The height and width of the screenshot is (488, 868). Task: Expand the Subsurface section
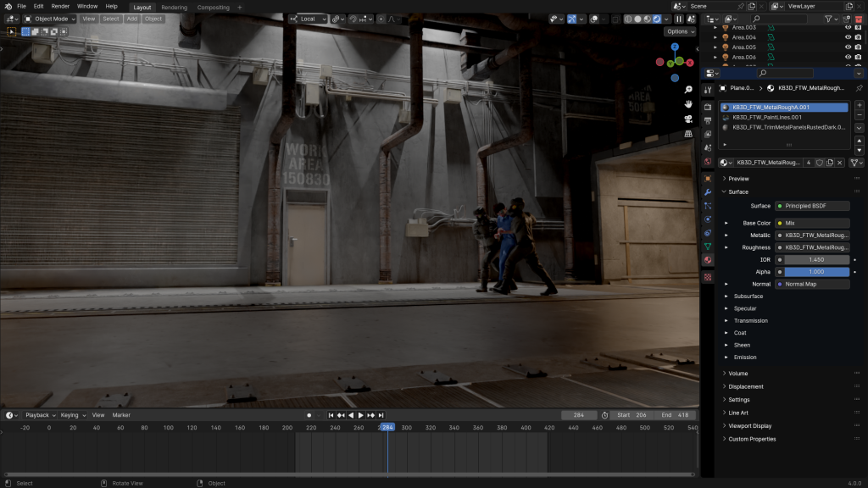pyautogui.click(x=748, y=297)
